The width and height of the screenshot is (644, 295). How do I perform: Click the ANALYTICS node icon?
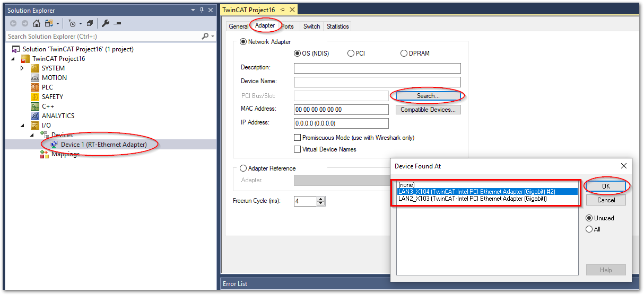tap(35, 116)
